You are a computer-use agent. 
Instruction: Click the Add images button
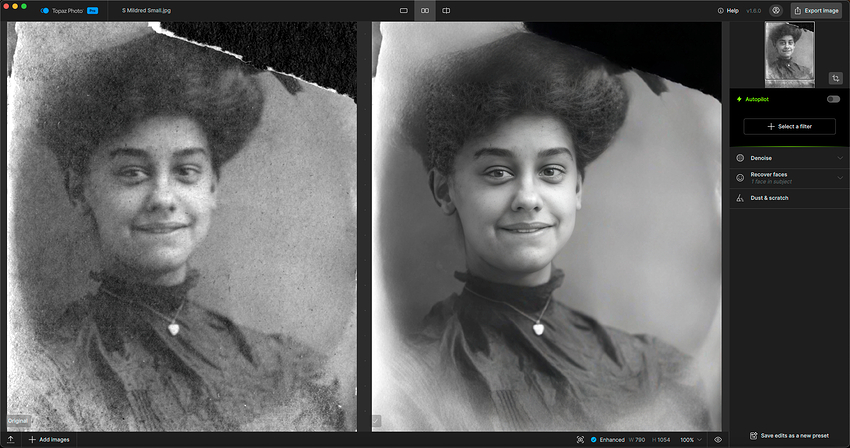pyautogui.click(x=49, y=440)
